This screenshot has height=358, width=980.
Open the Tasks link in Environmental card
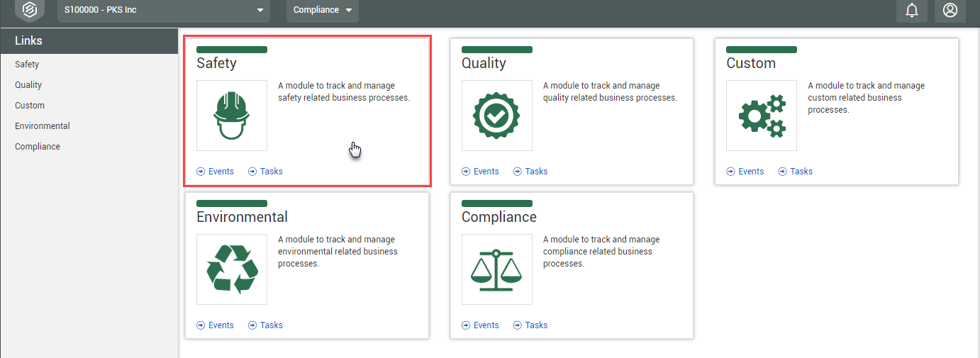click(272, 325)
